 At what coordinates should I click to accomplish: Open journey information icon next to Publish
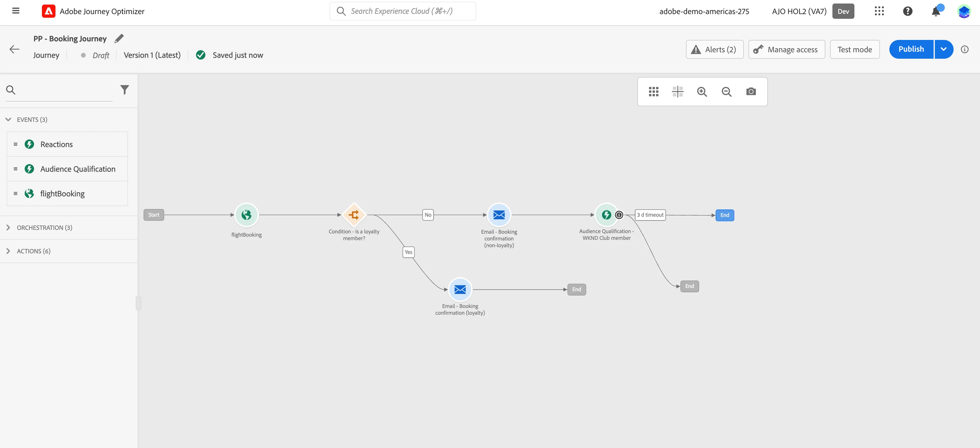pos(965,49)
